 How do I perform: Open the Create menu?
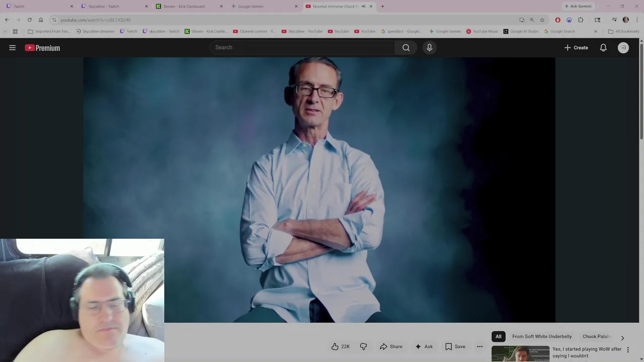coord(576,48)
